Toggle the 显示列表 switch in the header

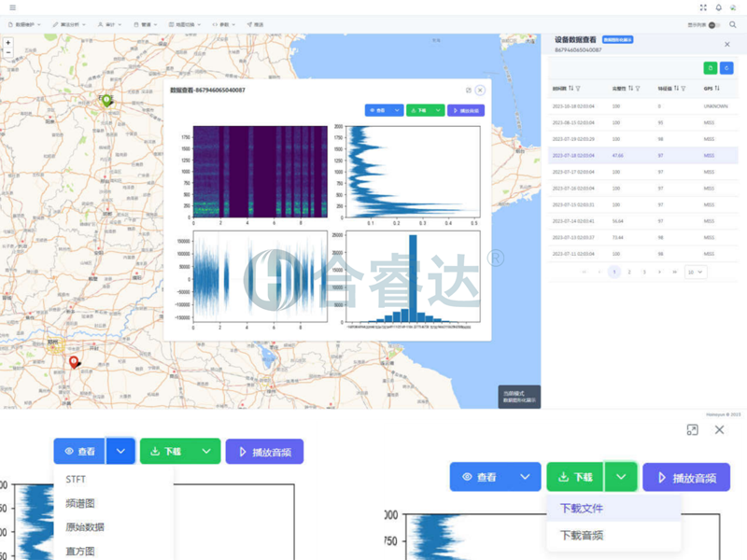714,25
